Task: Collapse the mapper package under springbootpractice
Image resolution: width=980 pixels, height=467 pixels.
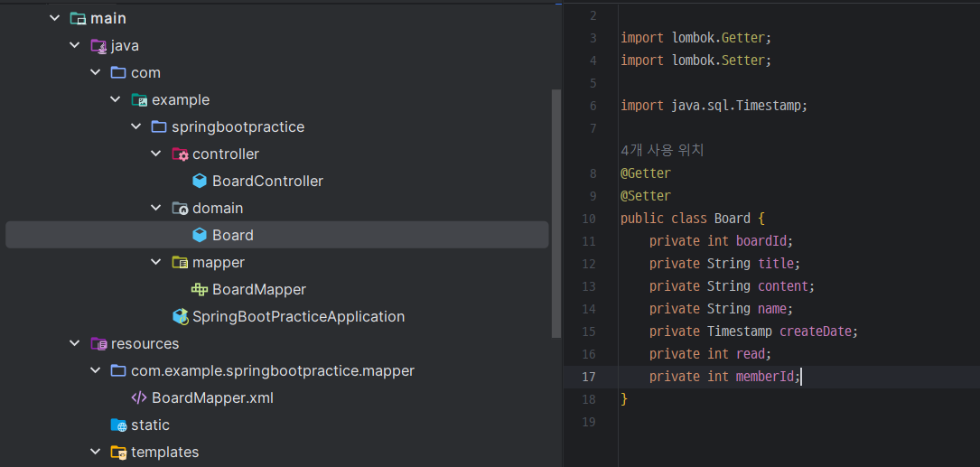Action: pos(156,263)
